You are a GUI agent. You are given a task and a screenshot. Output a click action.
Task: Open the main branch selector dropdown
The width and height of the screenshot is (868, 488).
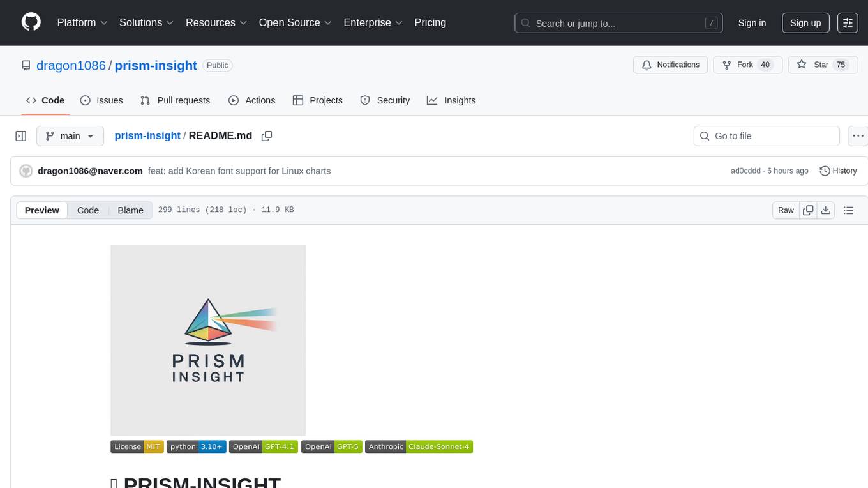[x=70, y=136]
